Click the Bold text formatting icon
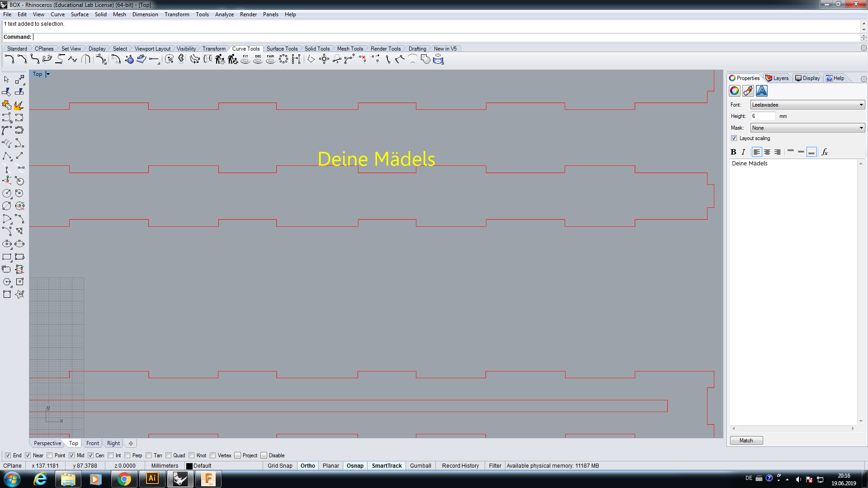The height and width of the screenshot is (488, 868). coord(733,152)
